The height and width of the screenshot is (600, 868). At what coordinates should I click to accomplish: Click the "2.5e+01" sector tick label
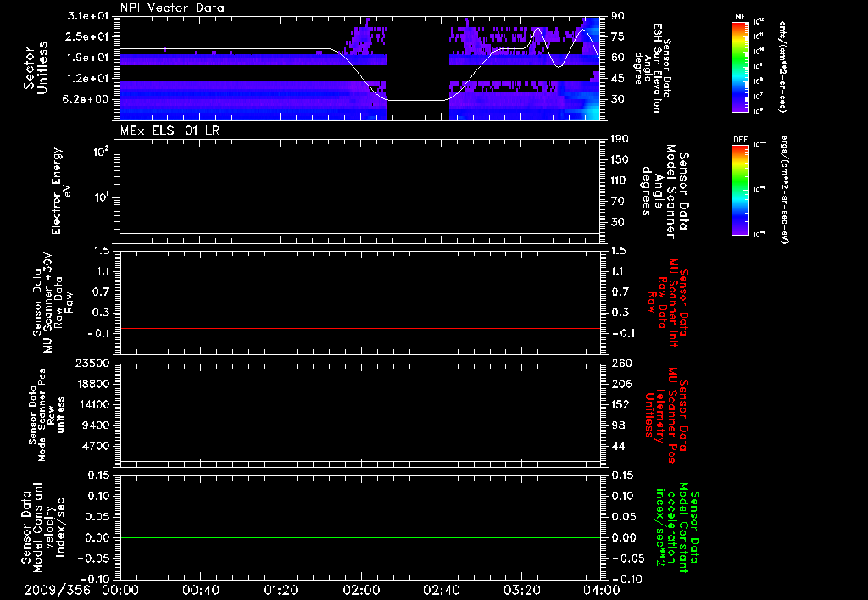pyautogui.click(x=88, y=36)
